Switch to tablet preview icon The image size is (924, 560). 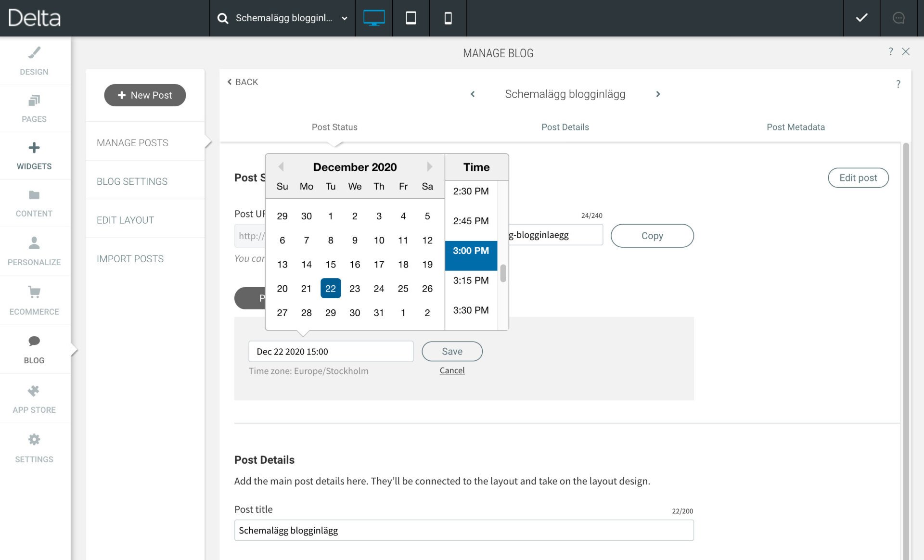pyautogui.click(x=411, y=18)
